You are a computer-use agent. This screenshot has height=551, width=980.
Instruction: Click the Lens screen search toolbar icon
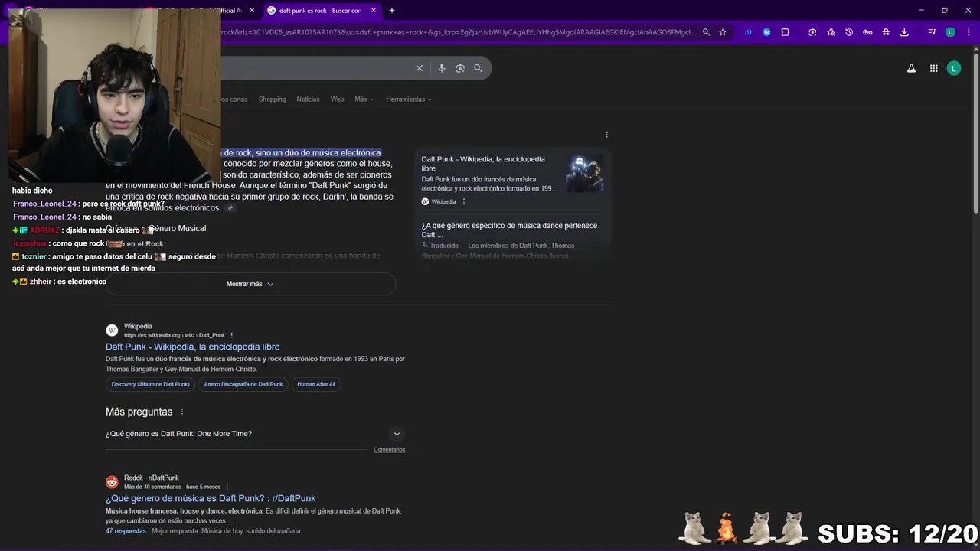(x=812, y=32)
